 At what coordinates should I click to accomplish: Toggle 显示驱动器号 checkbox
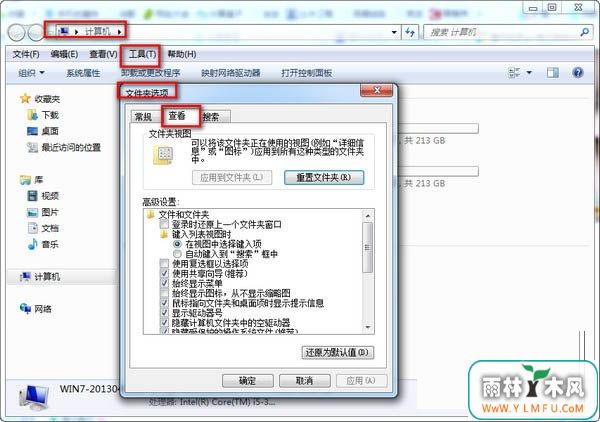coord(164,313)
